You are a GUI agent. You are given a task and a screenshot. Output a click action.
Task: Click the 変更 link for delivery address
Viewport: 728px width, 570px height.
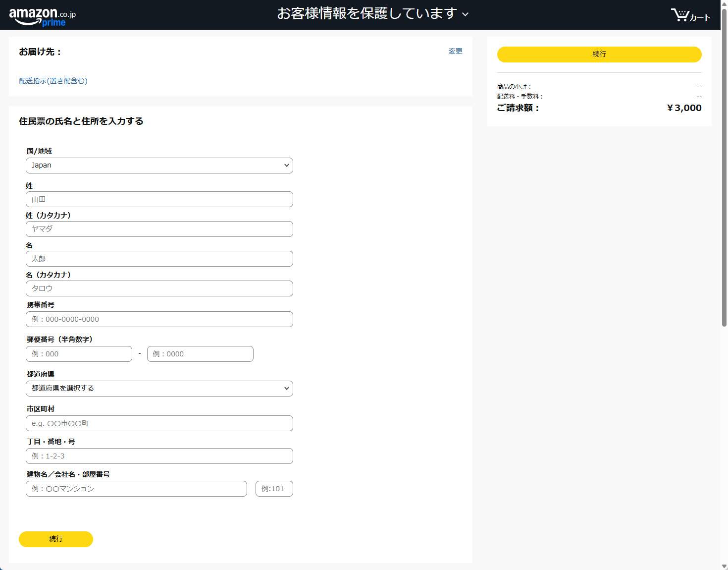[455, 51]
